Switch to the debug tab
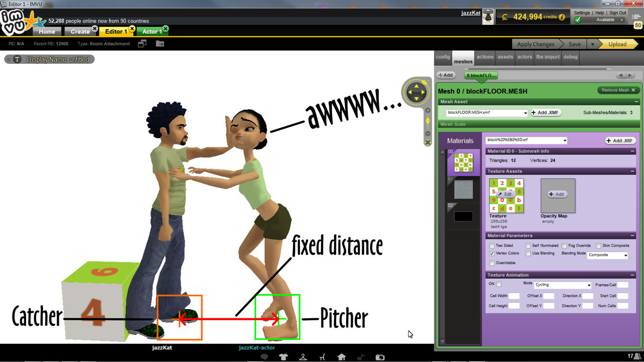Screen dimensions: 644x362 coord(571,57)
